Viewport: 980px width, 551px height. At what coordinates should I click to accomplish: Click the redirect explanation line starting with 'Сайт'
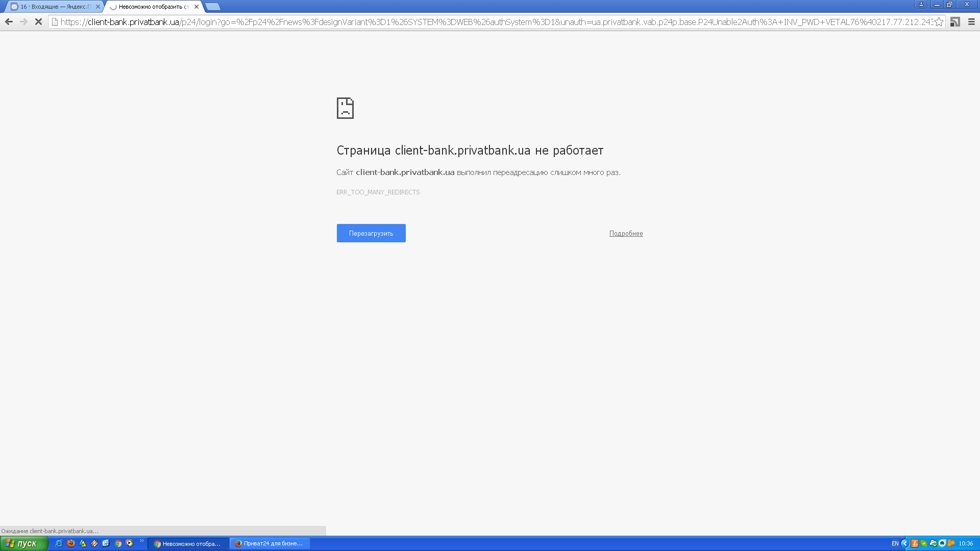pos(478,172)
